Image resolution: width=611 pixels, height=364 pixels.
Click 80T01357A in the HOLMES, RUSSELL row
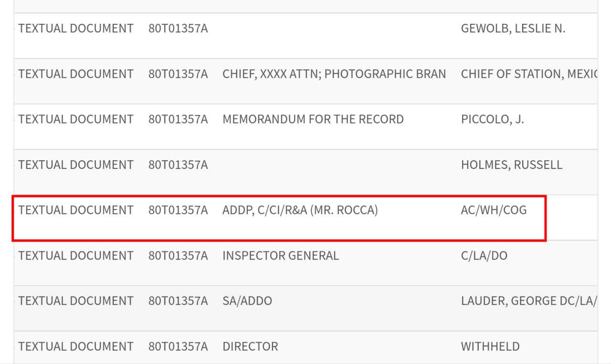[x=178, y=165]
